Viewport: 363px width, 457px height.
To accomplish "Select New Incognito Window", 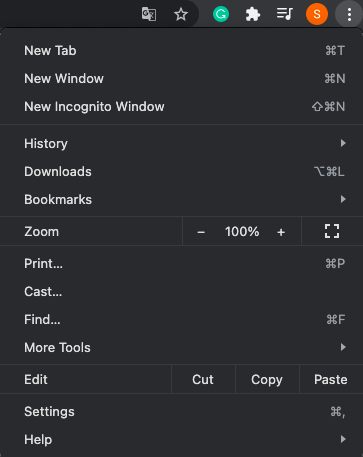I will click(181, 107).
